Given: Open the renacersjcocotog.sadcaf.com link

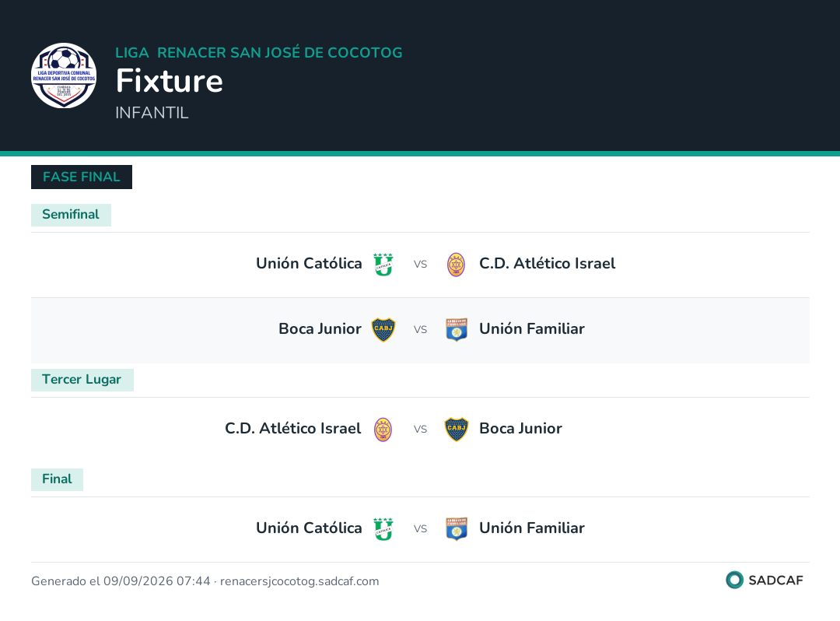Looking at the screenshot, I should pos(299,581).
